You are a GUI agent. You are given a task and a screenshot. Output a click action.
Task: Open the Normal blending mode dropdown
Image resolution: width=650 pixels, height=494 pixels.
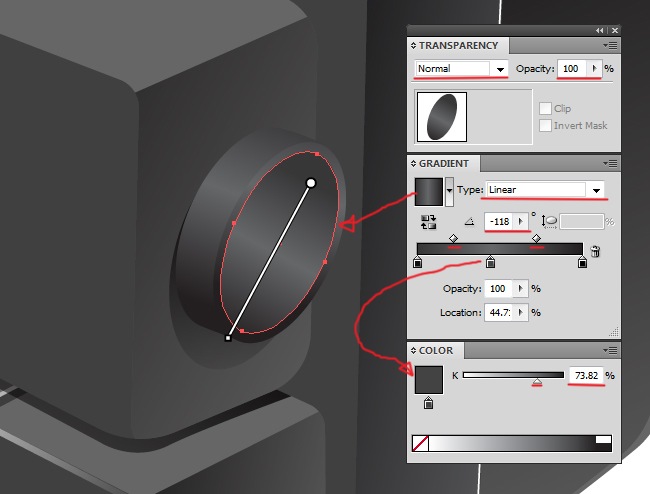coord(500,69)
